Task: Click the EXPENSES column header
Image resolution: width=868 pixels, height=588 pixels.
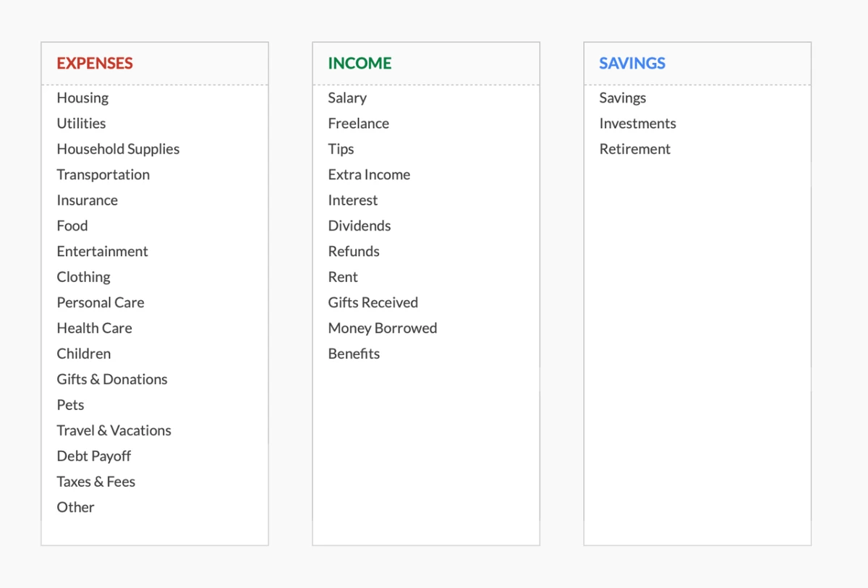Action: pos(94,64)
